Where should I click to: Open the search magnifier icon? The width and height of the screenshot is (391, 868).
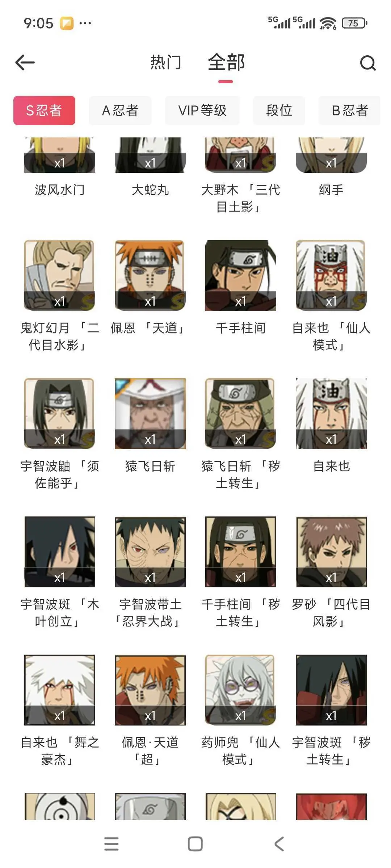(368, 63)
